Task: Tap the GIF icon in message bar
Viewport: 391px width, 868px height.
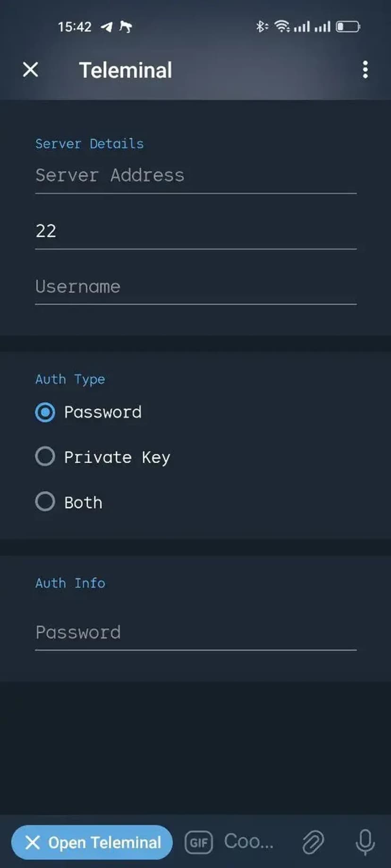Action: click(199, 843)
